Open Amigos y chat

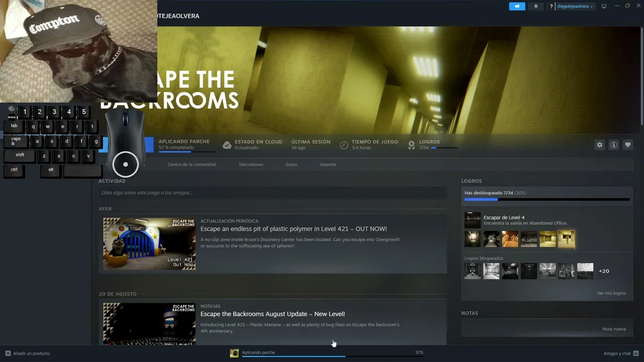[617, 353]
